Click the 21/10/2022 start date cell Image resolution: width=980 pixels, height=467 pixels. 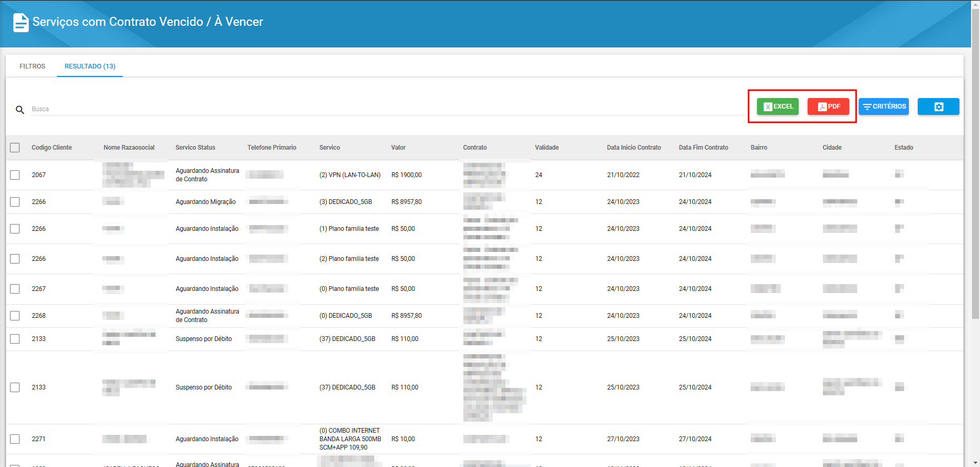coord(623,175)
